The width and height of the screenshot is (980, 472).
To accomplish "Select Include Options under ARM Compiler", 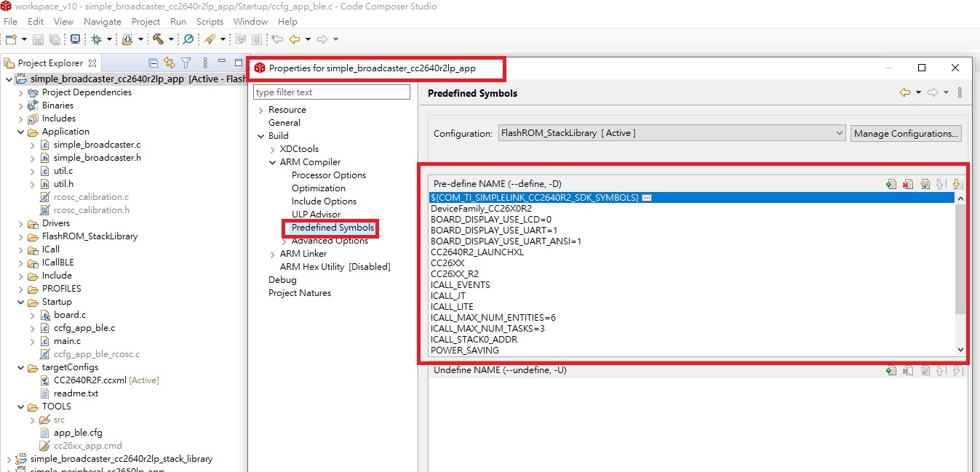I will point(324,201).
